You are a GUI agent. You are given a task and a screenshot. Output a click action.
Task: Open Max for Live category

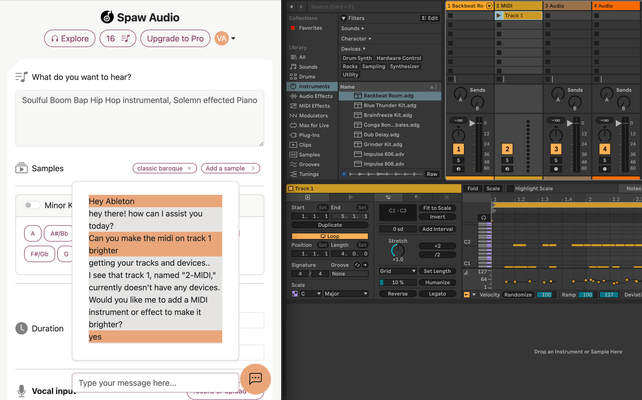click(315, 124)
